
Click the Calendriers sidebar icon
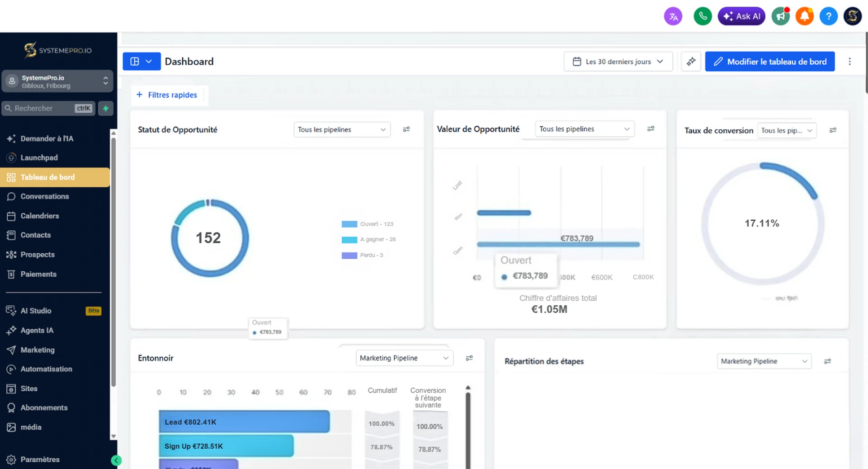[11, 216]
